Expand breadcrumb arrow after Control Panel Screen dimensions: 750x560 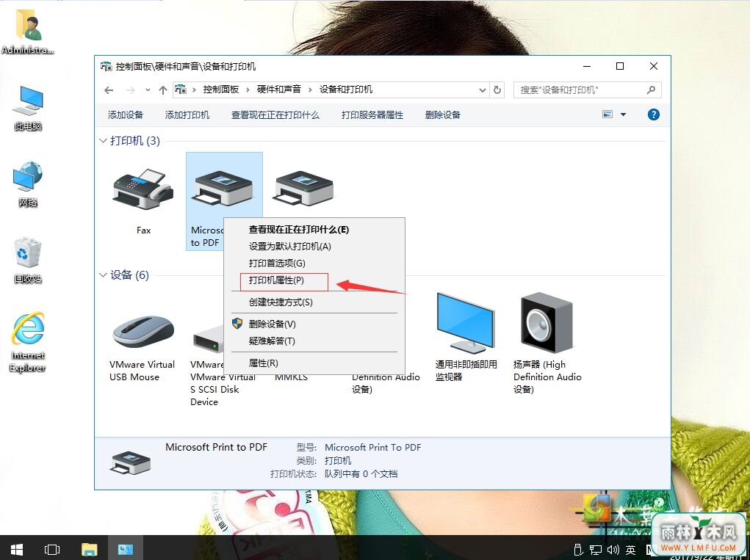248,90
